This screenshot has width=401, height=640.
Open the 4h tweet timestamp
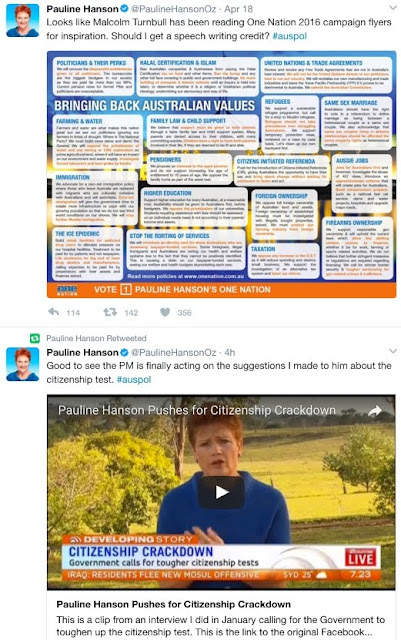pyautogui.click(x=230, y=352)
